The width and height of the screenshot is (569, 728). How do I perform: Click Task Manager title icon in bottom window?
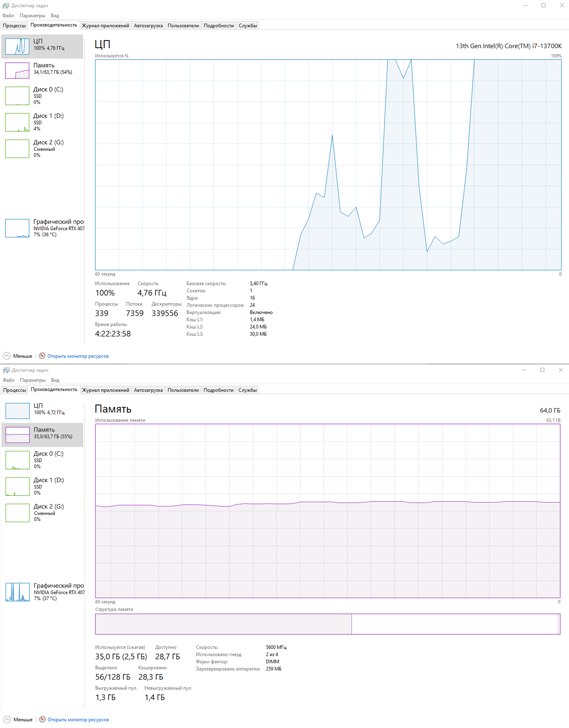coord(6,370)
